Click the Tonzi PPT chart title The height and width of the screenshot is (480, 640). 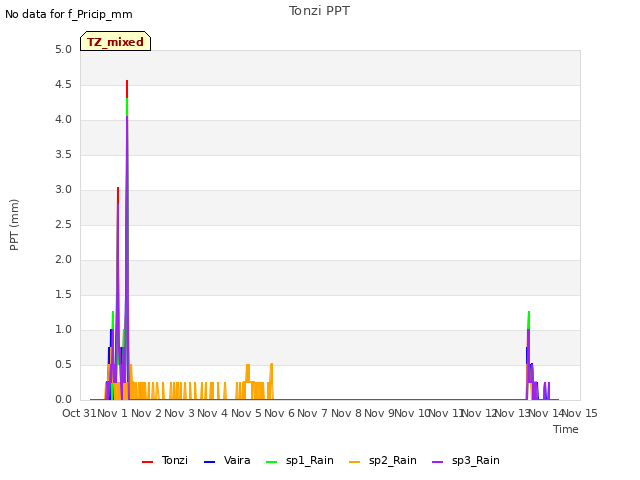(319, 11)
